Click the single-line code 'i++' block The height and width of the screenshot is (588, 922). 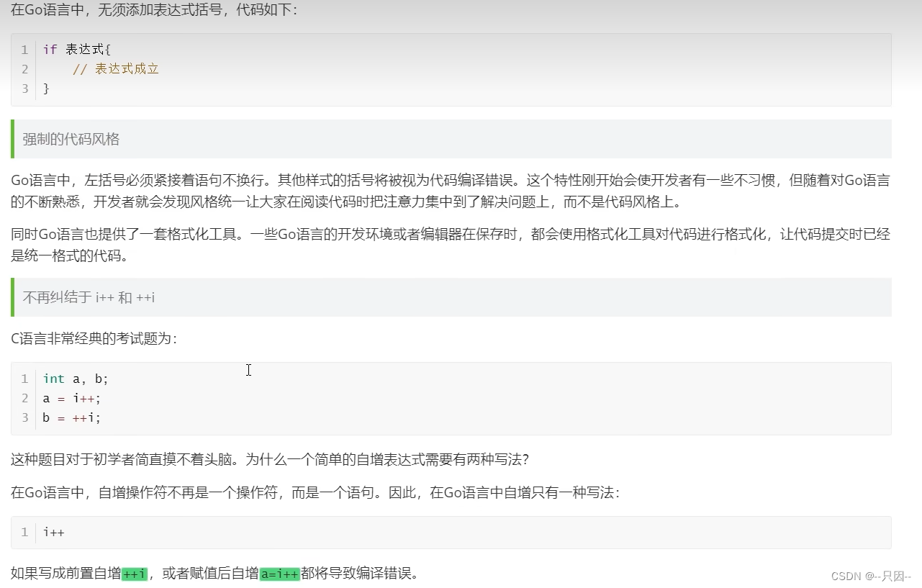point(451,533)
